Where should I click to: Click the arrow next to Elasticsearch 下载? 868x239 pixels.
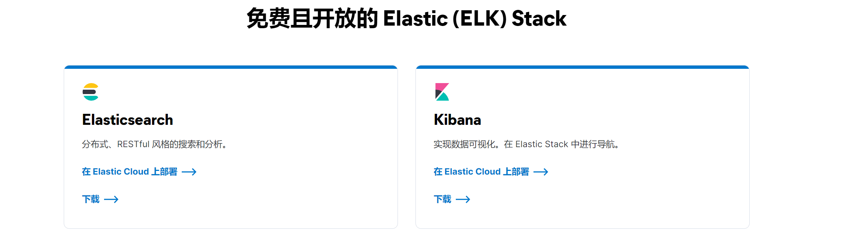click(112, 199)
